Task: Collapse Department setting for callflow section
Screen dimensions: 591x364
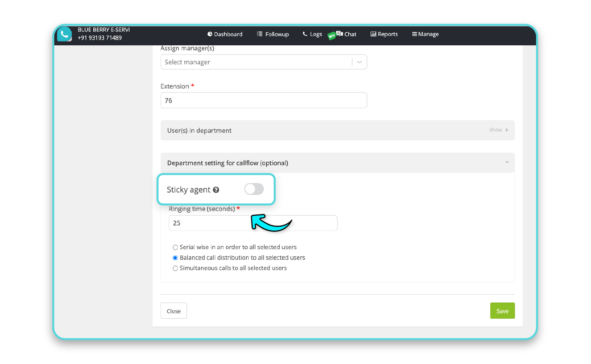Action: coord(507,162)
